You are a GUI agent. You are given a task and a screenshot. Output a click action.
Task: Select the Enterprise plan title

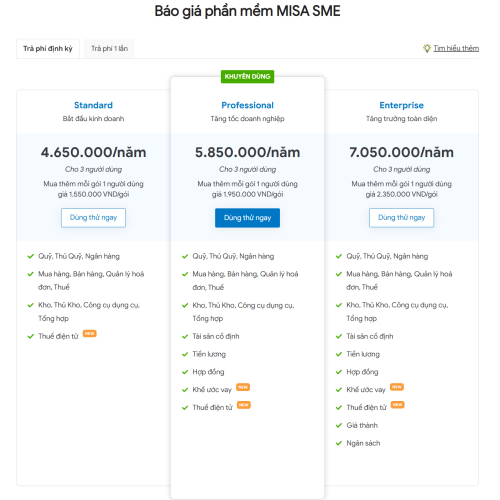(401, 105)
